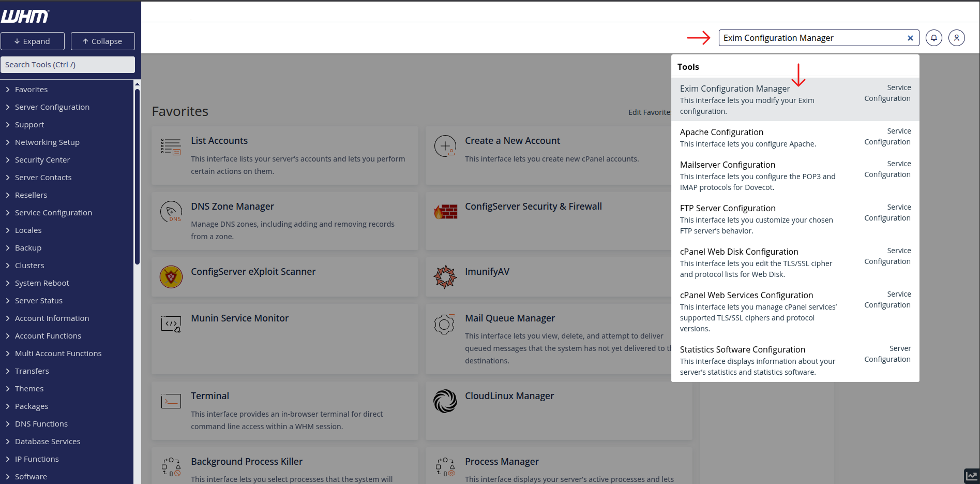Click the ConfigServer eXploit Scanner icon

tap(171, 277)
